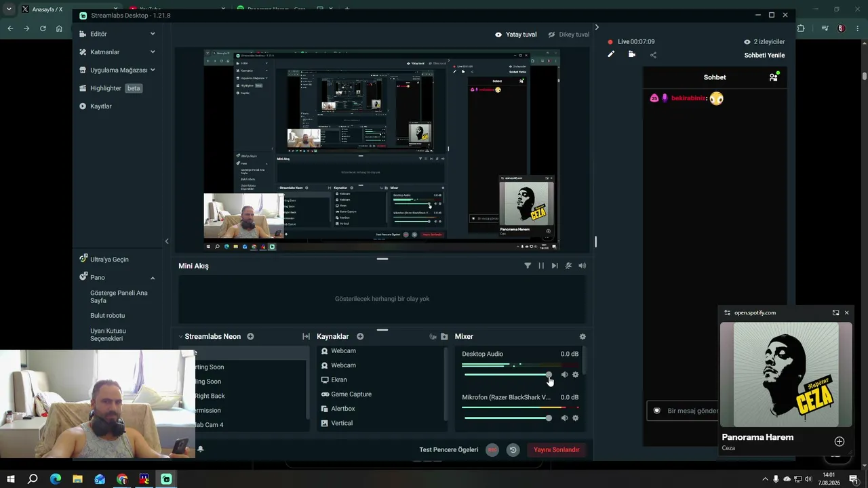The width and height of the screenshot is (868, 488).
Task: Open Mikrofon settings gear
Action: click(576, 418)
